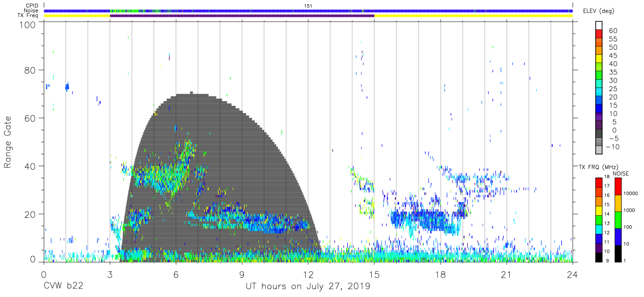Click the 45 tick on the ELEV colorbar

coord(613,56)
